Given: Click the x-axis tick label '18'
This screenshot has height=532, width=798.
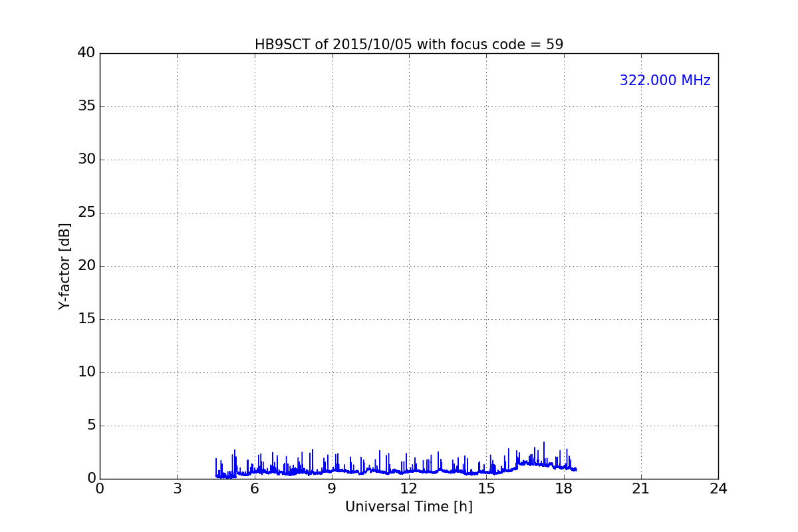Looking at the screenshot, I should click(564, 489).
